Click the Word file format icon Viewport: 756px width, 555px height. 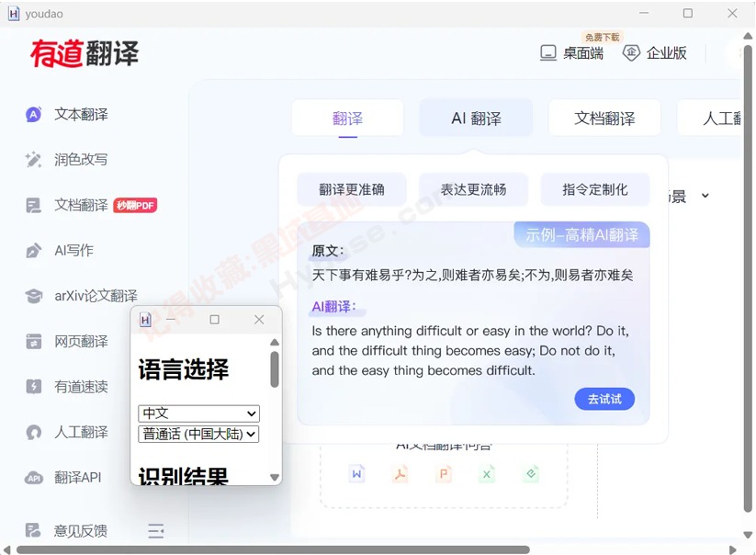(x=356, y=474)
